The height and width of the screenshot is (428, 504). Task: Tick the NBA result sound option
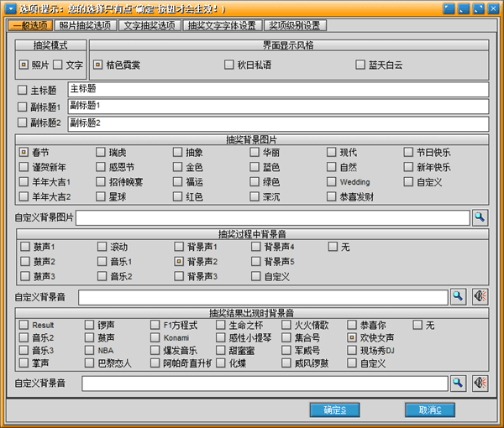coord(90,351)
